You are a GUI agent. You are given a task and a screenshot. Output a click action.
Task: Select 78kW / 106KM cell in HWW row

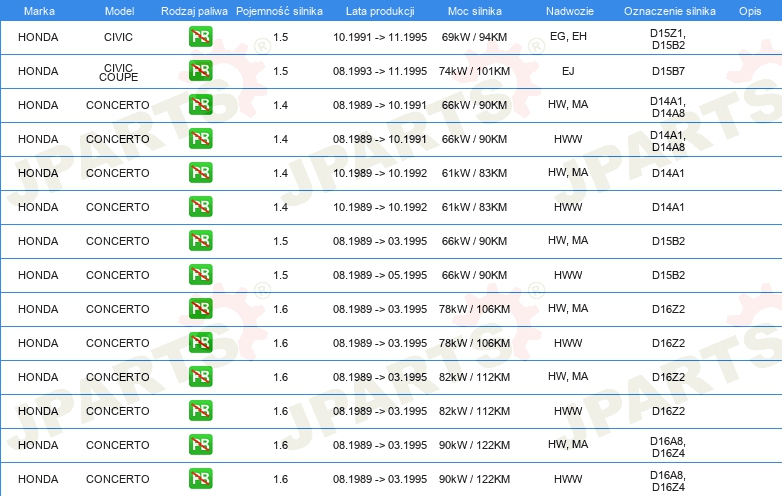click(x=474, y=343)
